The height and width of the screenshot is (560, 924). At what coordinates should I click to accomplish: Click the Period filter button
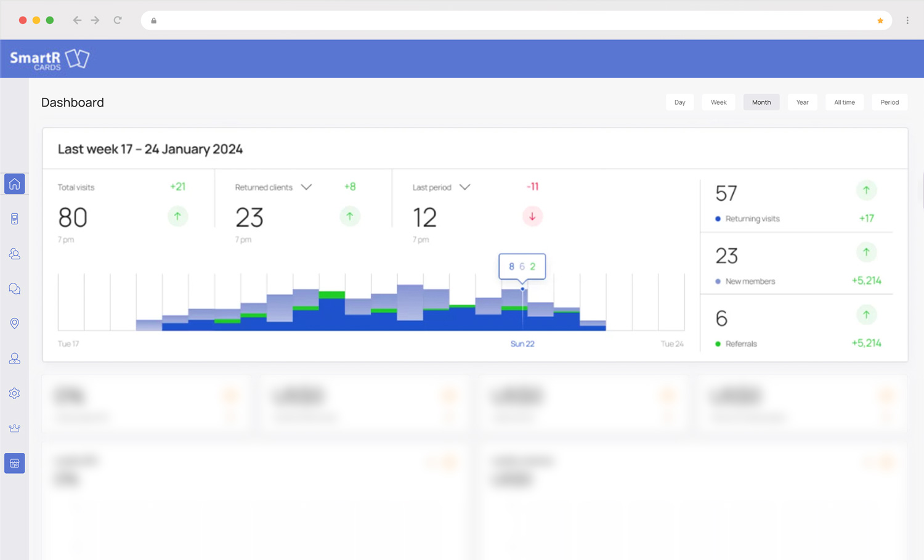point(890,102)
